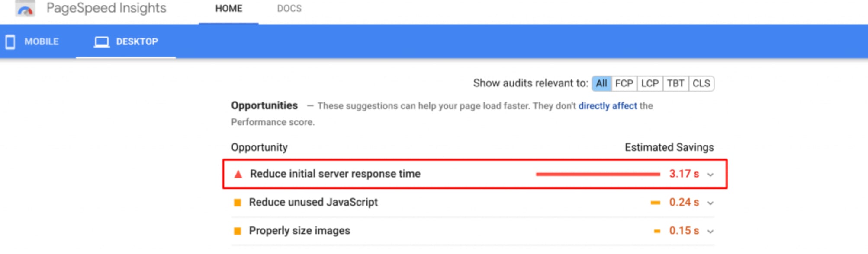Screen dimensions: 868x254
Task: Click the red 3.17 s savings bar
Action: click(598, 174)
